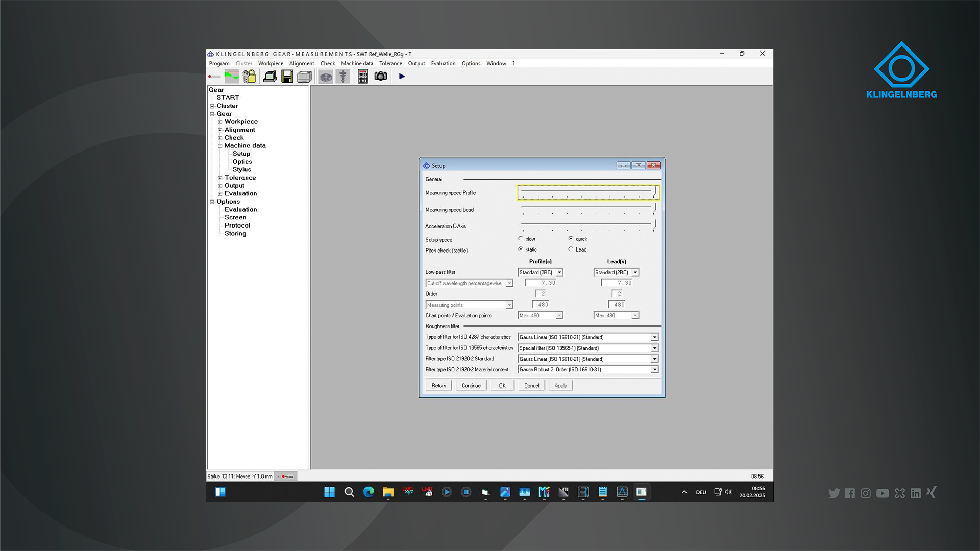Click the Continue button
980x551 pixels.
click(471, 386)
